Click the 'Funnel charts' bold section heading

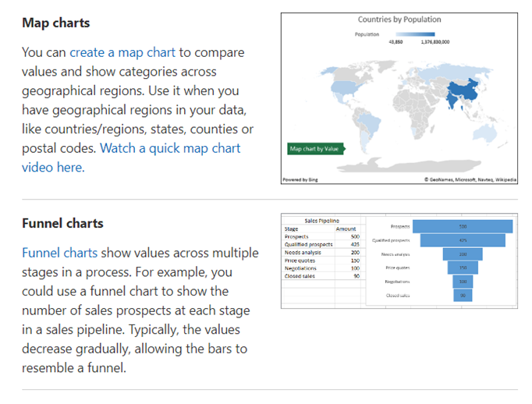tap(62, 223)
